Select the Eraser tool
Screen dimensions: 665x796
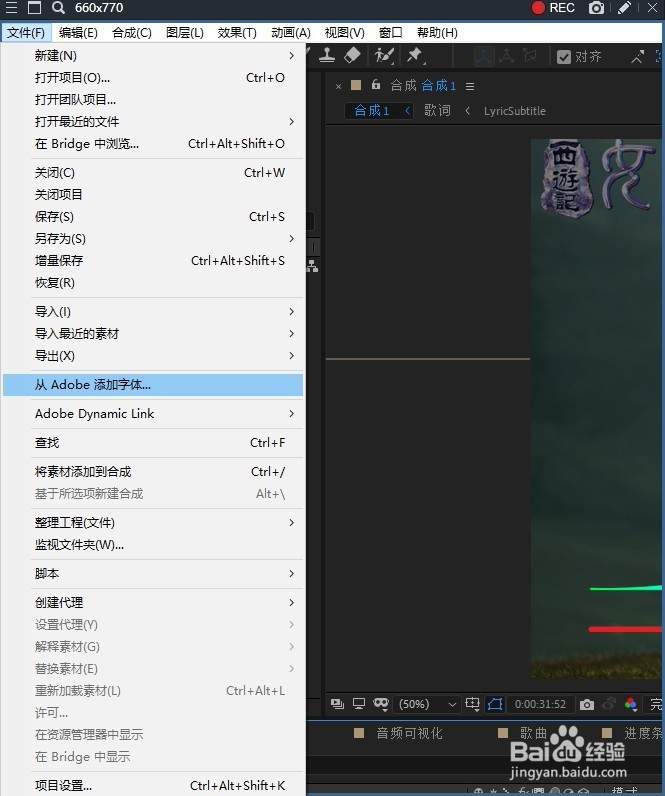pos(352,55)
